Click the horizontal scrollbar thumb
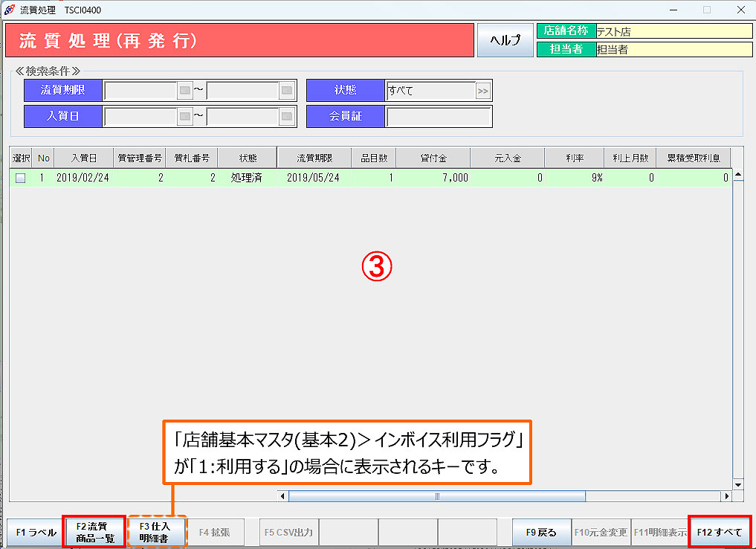The image size is (756, 549). click(x=437, y=496)
